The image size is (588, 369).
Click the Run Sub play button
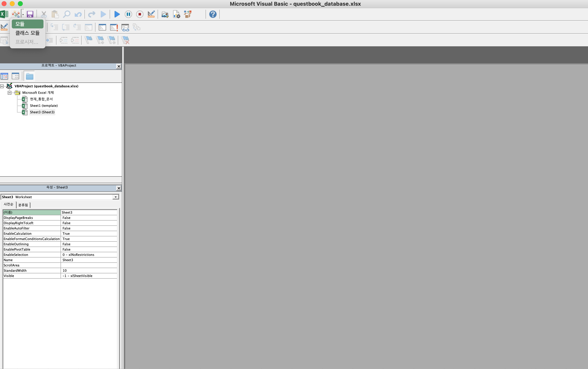(117, 14)
